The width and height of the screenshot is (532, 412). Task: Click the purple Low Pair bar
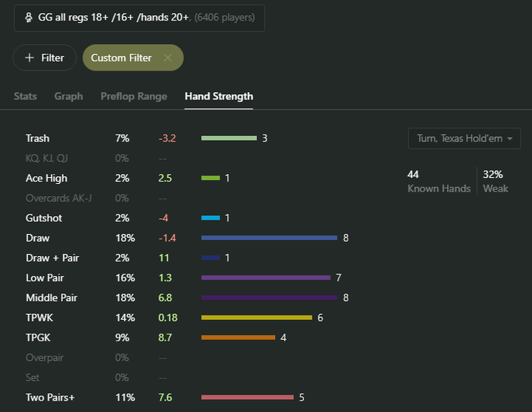[x=266, y=277]
